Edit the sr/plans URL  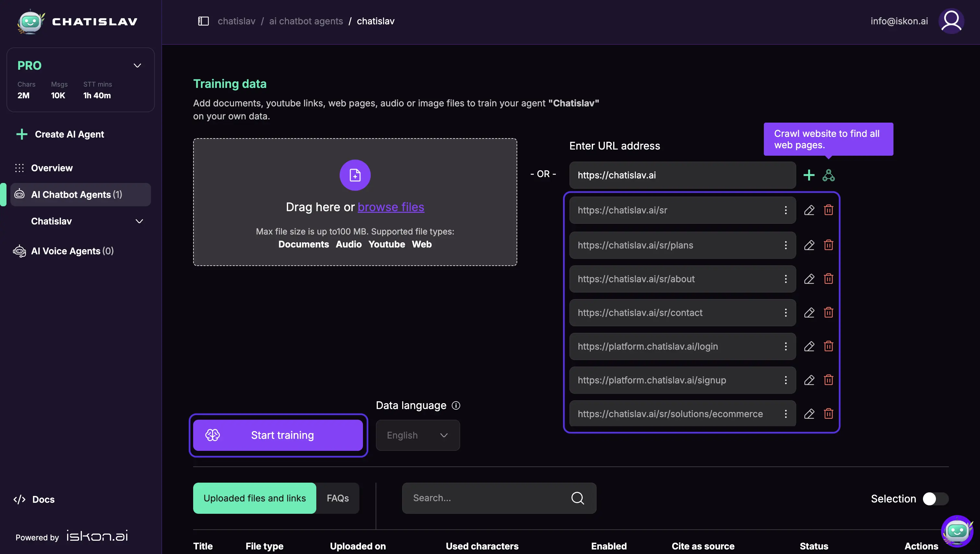point(809,245)
